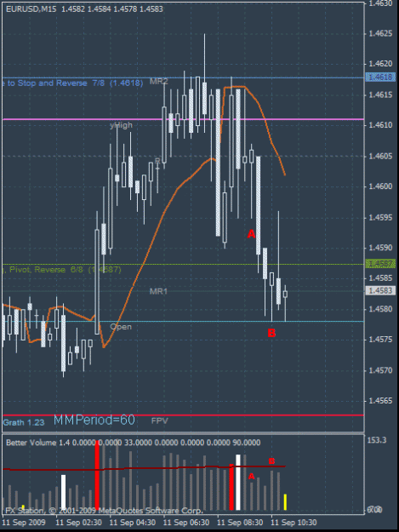Click the latest candle at chart's right edge

click(x=286, y=295)
